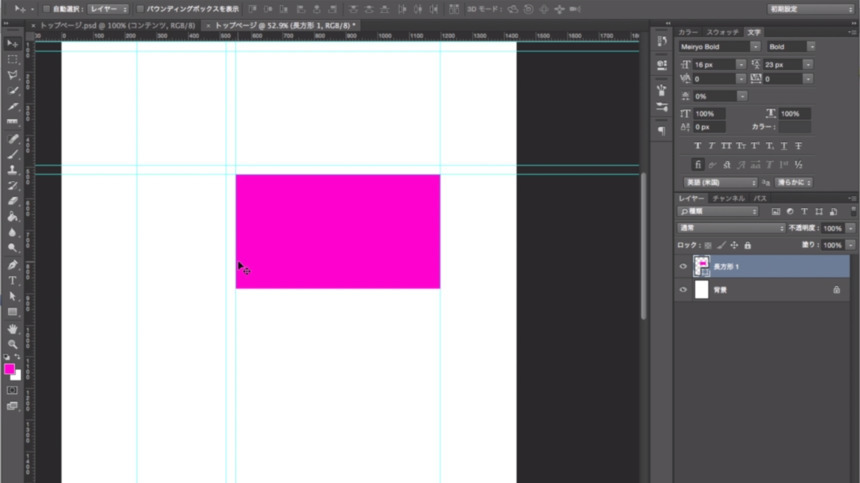Select 長方形 1 layer thumbnail
This screenshot has height=483, width=860.
701,266
